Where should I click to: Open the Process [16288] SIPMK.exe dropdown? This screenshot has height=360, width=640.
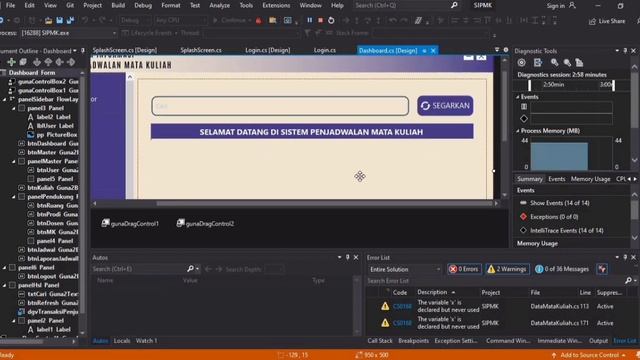pyautogui.click(x=69, y=33)
